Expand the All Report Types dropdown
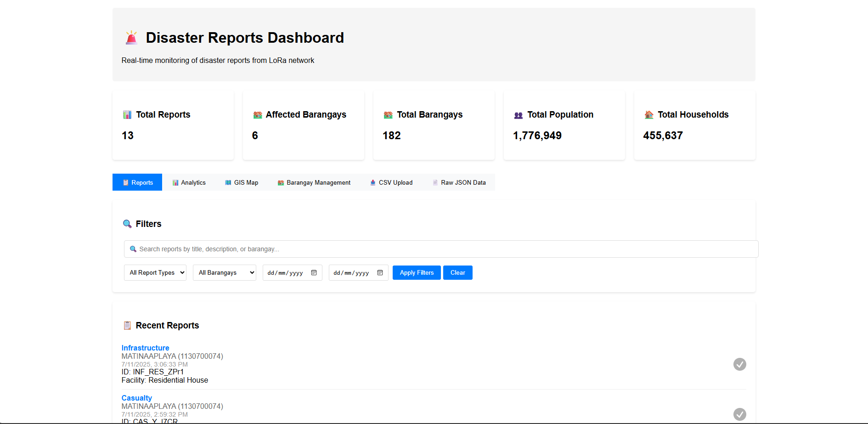Screen dimensions: 868x424 tap(155, 273)
